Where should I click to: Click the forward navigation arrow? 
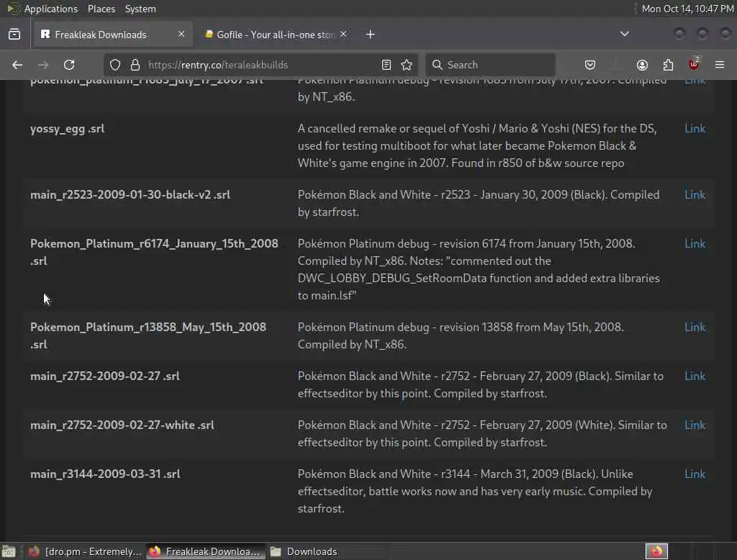point(42,65)
